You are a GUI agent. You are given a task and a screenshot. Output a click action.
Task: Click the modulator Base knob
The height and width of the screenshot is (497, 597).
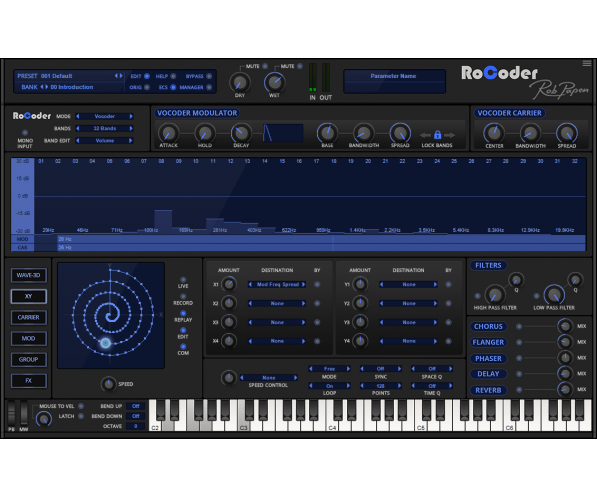[x=327, y=133]
